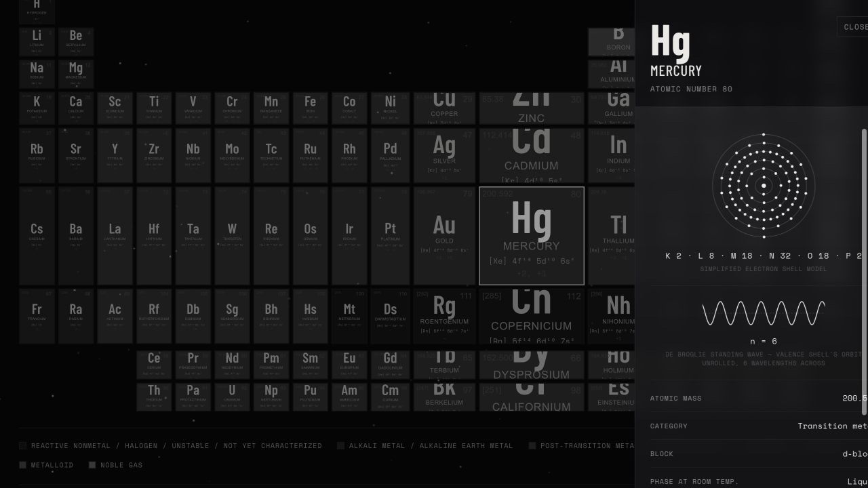868x488 pixels.
Task: Toggle Post-Transition Metal legend filter
Action: click(x=582, y=446)
